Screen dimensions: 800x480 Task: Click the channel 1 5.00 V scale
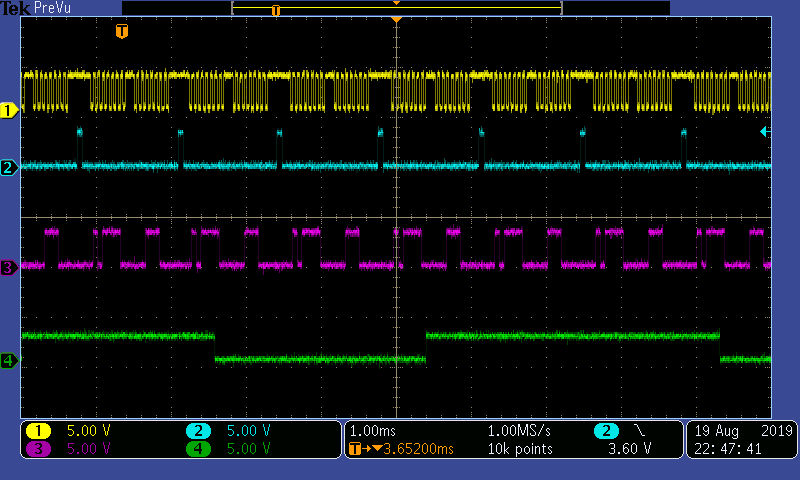click(89, 431)
